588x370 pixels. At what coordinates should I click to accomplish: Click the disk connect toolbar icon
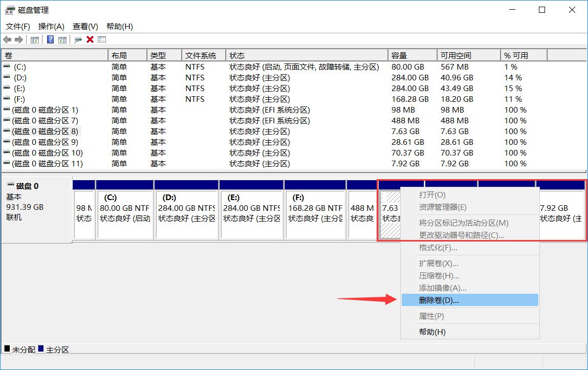78,40
